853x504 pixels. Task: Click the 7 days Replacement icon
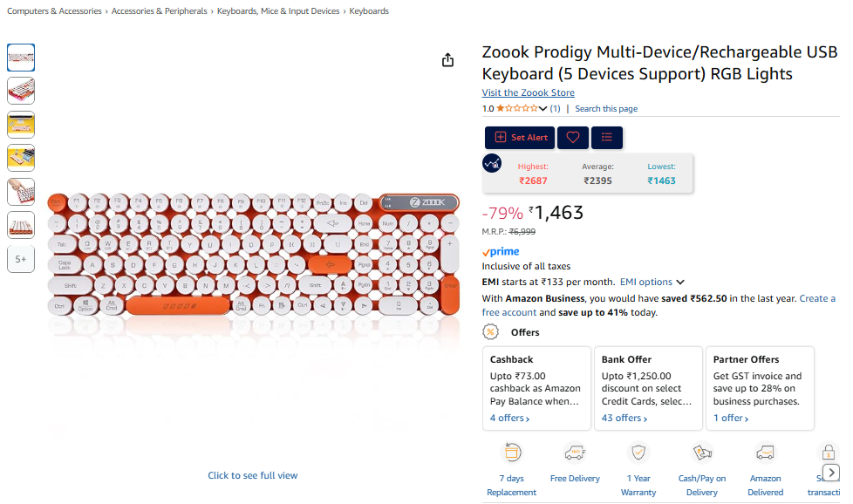pyautogui.click(x=511, y=453)
